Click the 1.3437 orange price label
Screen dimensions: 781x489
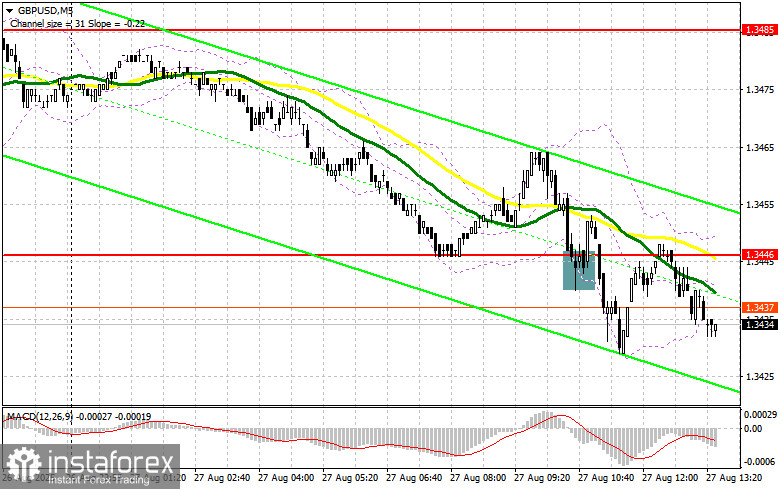(760, 307)
